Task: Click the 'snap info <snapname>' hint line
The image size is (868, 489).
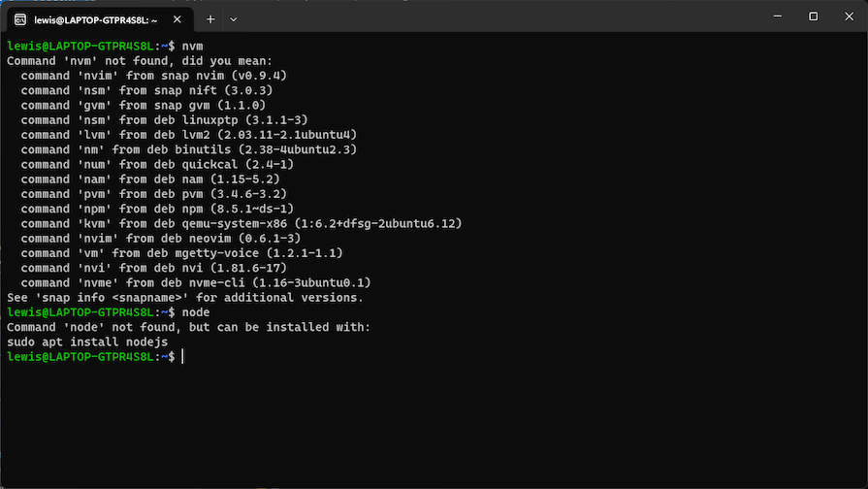Action: 184,298
